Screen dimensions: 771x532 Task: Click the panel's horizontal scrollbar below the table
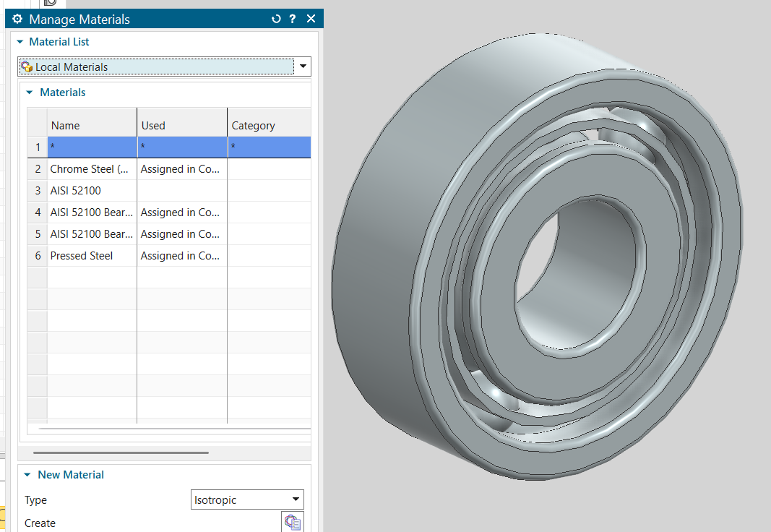click(121, 453)
